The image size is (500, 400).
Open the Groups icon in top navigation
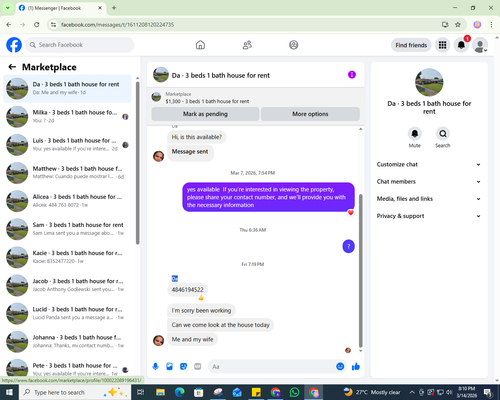[294, 45]
